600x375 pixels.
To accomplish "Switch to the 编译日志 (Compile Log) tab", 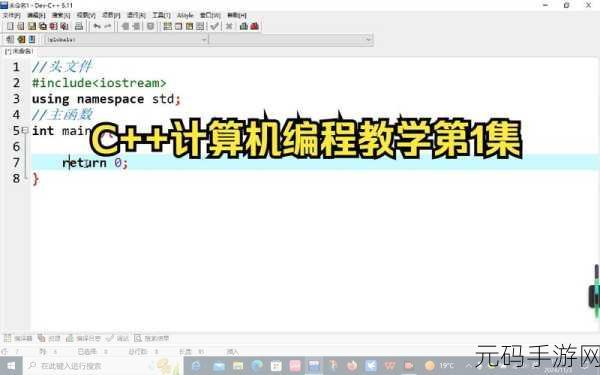I will 83,338.
